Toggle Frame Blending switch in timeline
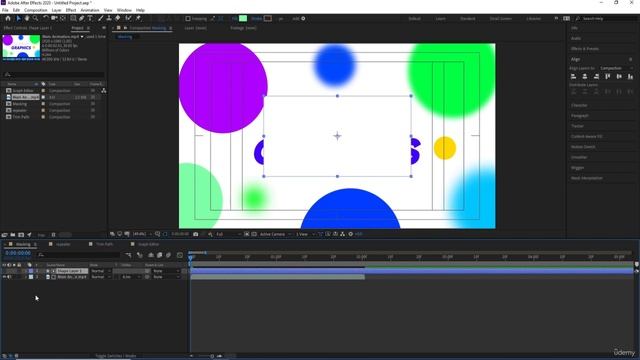Screen dimensions: 640x360 click(x=160, y=255)
